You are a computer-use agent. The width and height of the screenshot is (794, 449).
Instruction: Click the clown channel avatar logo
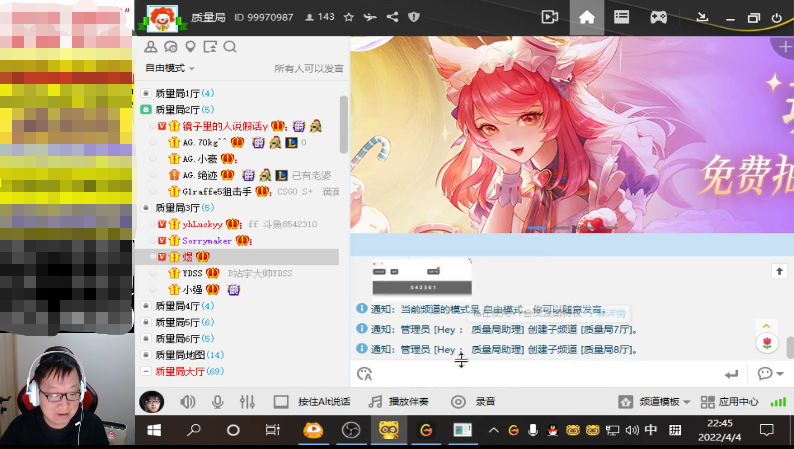(x=162, y=18)
